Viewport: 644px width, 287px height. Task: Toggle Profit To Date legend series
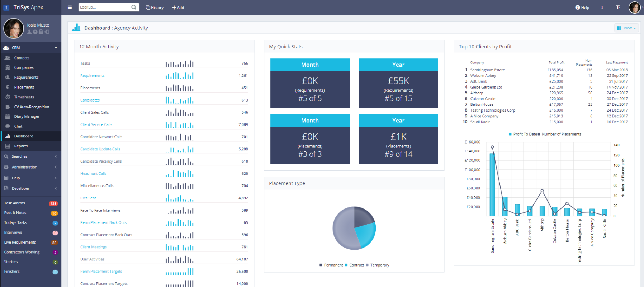523,134
